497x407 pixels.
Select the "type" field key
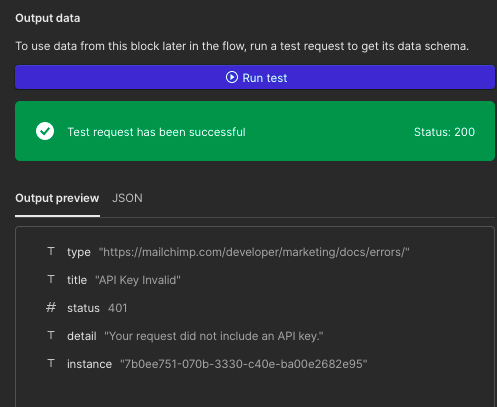[79, 252]
